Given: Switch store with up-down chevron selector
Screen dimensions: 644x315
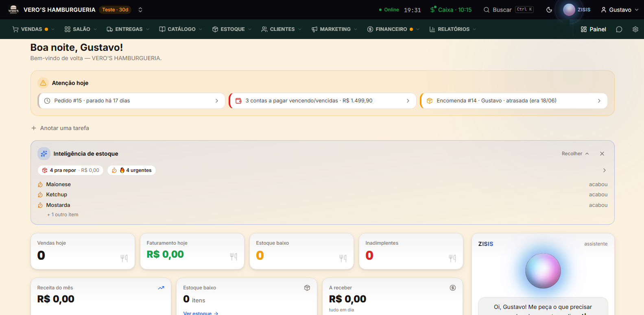Looking at the screenshot, I should pos(140,10).
